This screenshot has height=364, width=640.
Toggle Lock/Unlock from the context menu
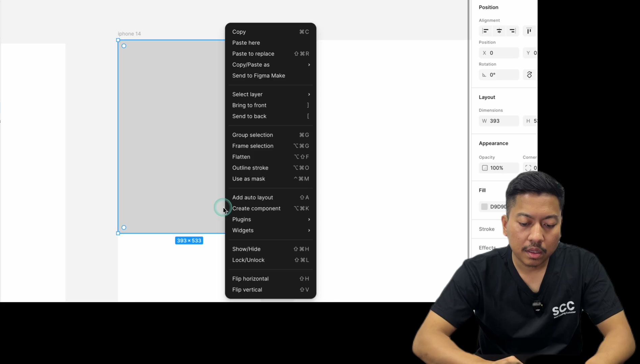point(270,260)
